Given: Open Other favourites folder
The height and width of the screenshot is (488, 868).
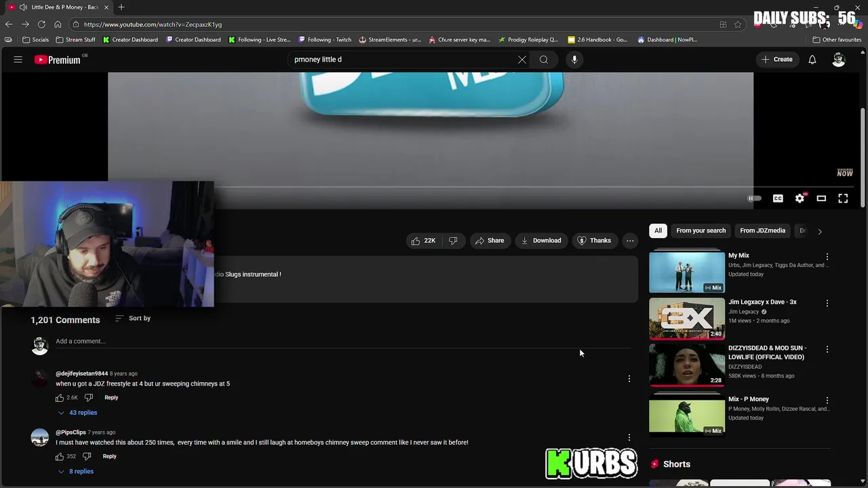Looking at the screenshot, I should [837, 39].
